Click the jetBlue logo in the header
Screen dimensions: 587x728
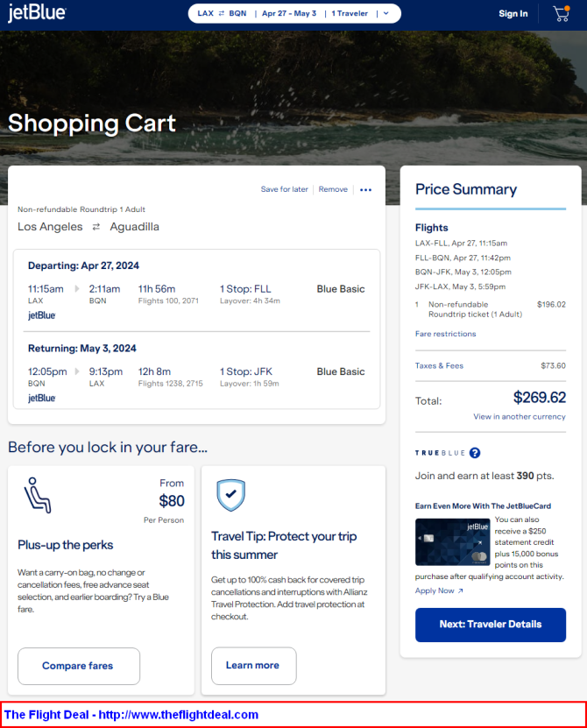click(37, 13)
